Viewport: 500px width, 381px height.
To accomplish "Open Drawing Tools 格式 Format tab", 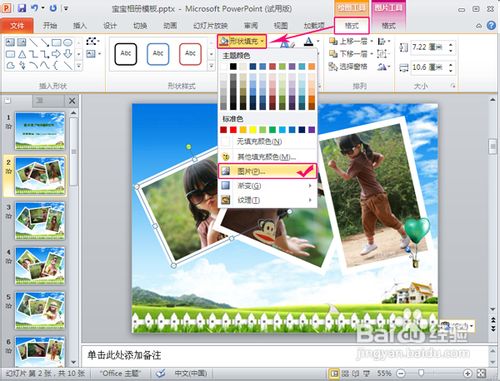I will pyautogui.click(x=352, y=26).
